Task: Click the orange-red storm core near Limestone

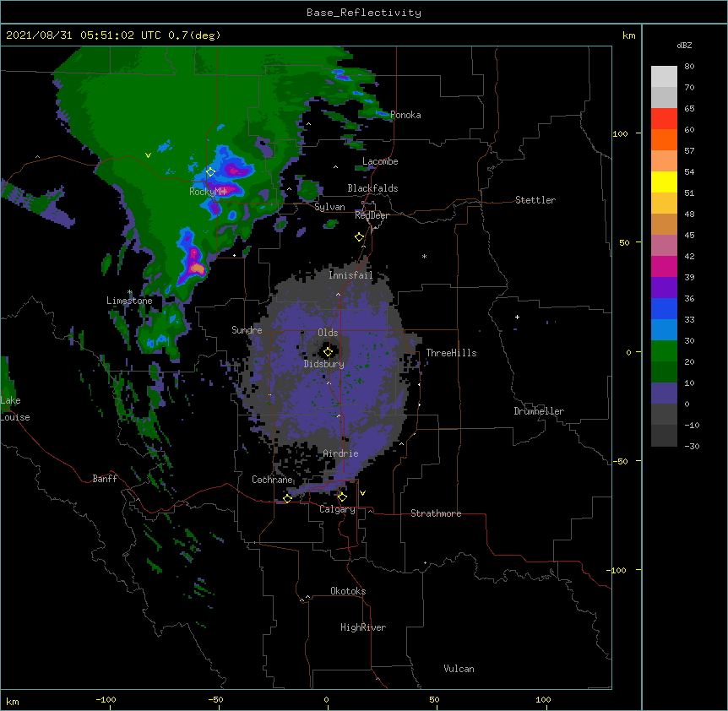Action: coord(198,269)
